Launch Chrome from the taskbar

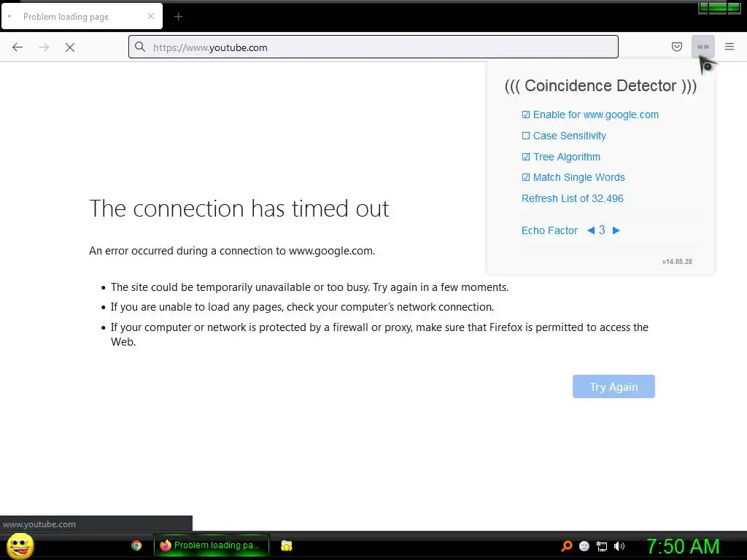(x=136, y=545)
